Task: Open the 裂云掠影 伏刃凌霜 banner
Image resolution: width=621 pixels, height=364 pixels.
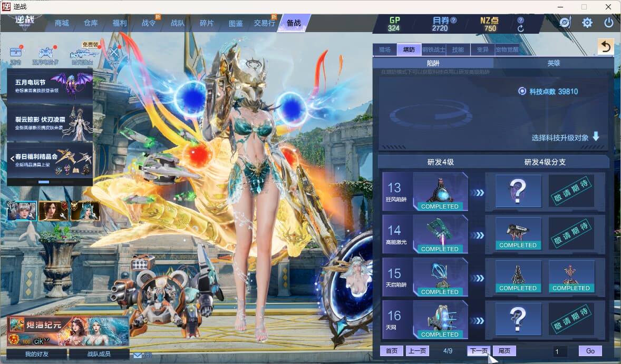Action: [x=50, y=123]
